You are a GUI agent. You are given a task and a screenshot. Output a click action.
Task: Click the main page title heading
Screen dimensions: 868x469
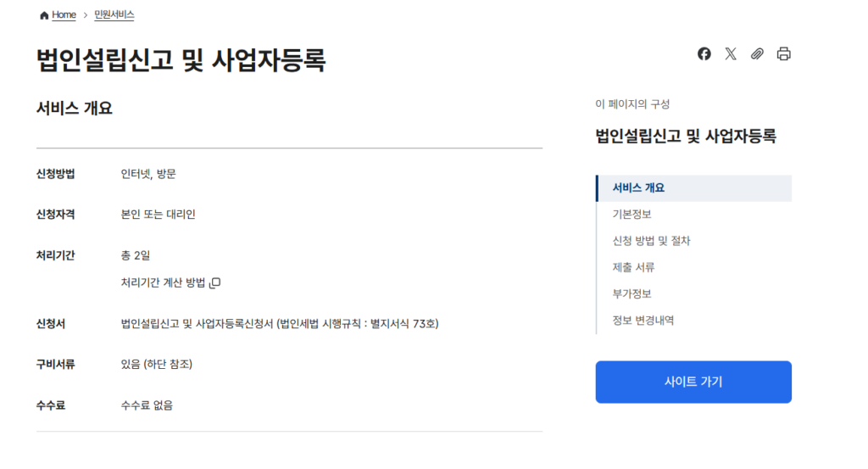(x=181, y=61)
